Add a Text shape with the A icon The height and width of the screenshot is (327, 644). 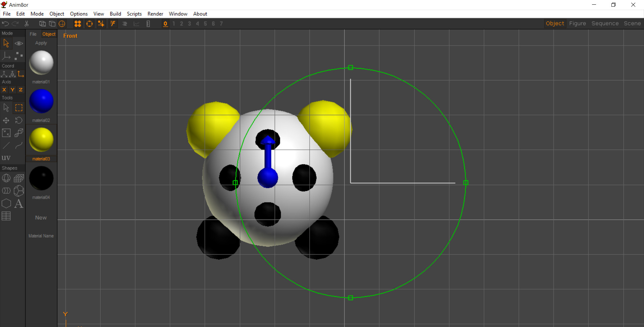click(19, 203)
